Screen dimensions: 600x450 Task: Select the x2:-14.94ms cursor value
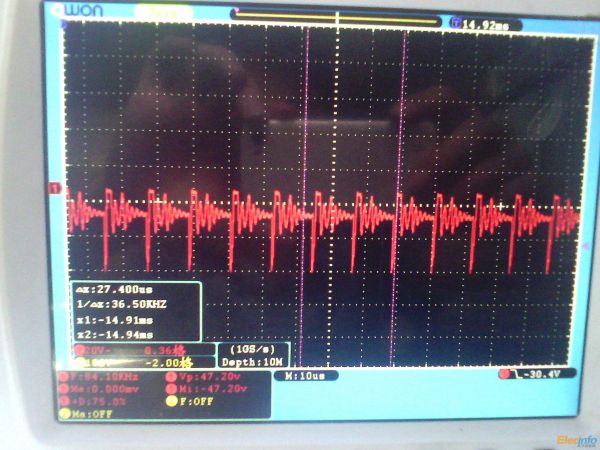click(115, 335)
